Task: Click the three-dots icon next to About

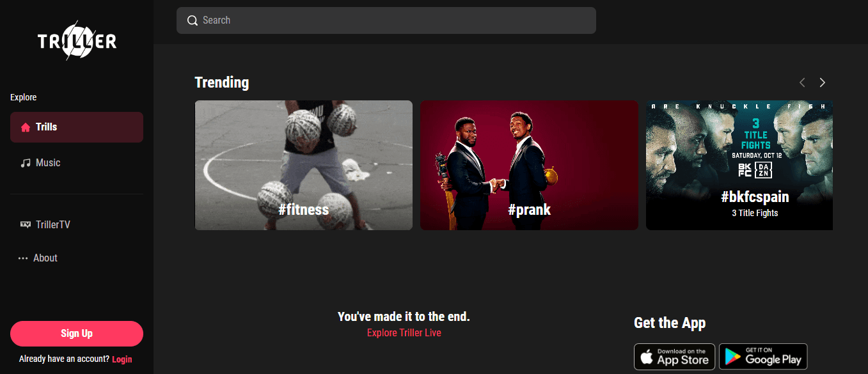Action: coord(23,258)
